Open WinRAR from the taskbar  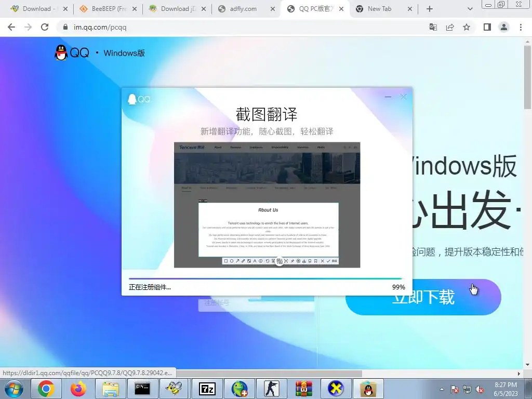(303, 389)
